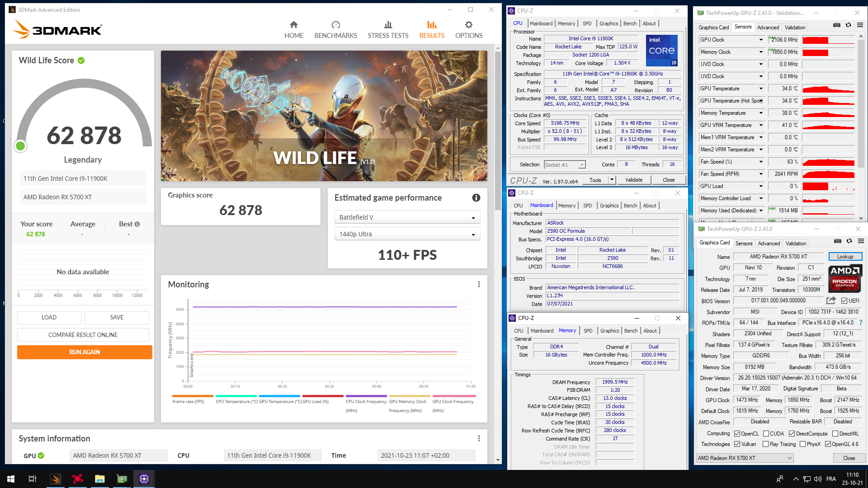Click the CPU-Z taskbar icon
The width and height of the screenshot is (868, 488).
tap(144, 479)
